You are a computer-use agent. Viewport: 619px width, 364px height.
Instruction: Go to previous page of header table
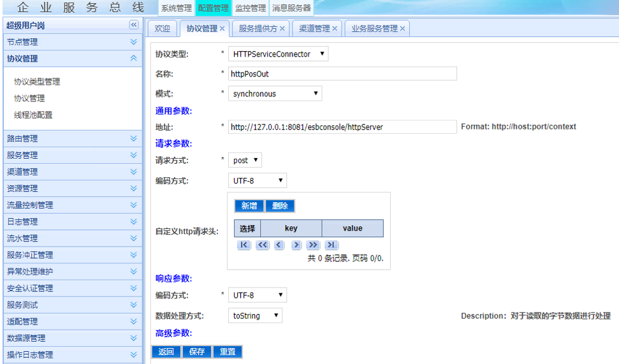(x=279, y=245)
